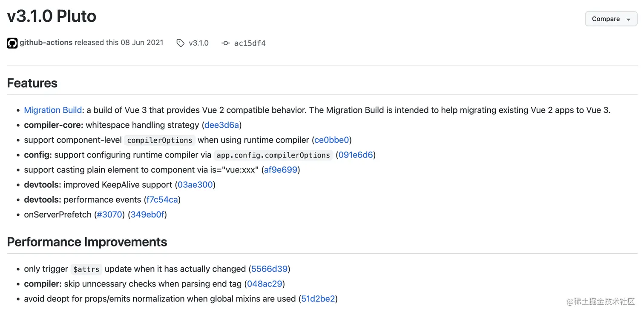644x315 pixels.
Task: Follow the Migration Build link
Action: (x=53, y=110)
